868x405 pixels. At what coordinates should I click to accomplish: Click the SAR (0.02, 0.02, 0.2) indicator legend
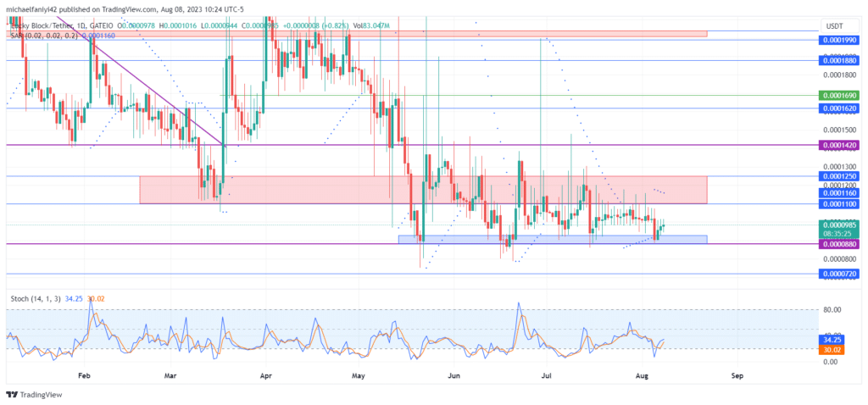tap(44, 36)
